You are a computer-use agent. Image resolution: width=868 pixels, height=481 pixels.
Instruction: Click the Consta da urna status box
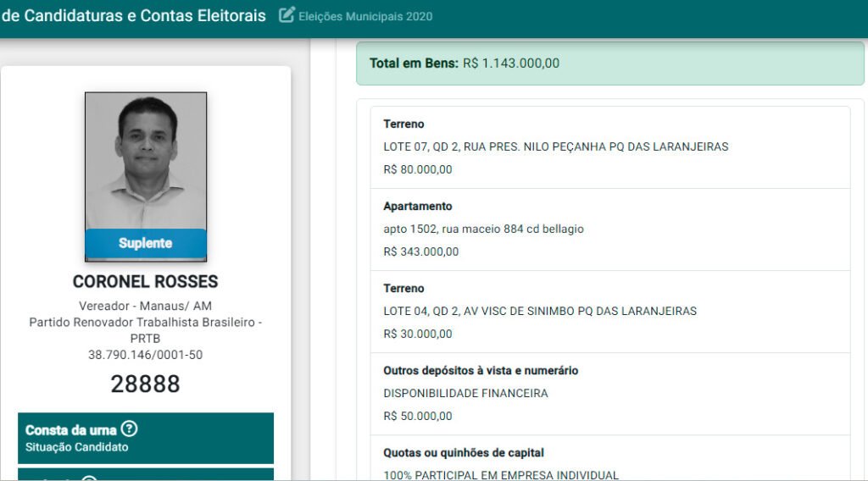click(146, 438)
